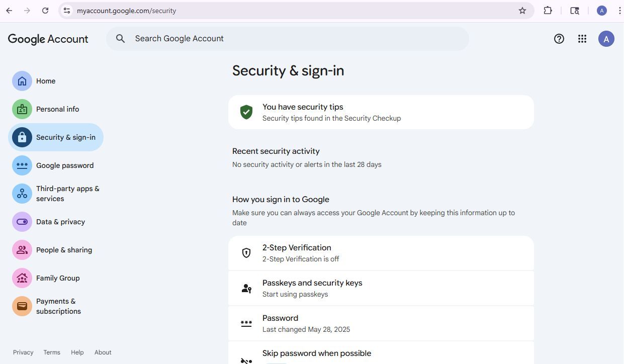
Task: Open the Extensions puzzle icon
Action: click(x=548, y=11)
